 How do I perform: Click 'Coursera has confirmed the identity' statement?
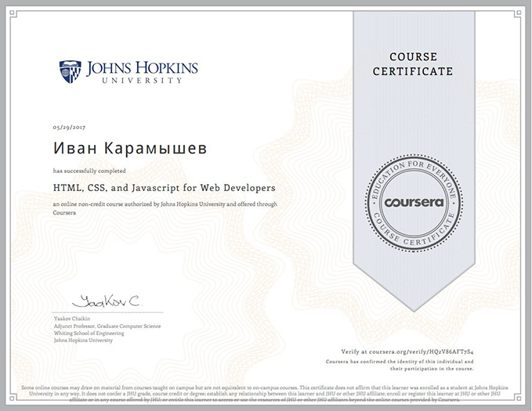click(x=400, y=366)
